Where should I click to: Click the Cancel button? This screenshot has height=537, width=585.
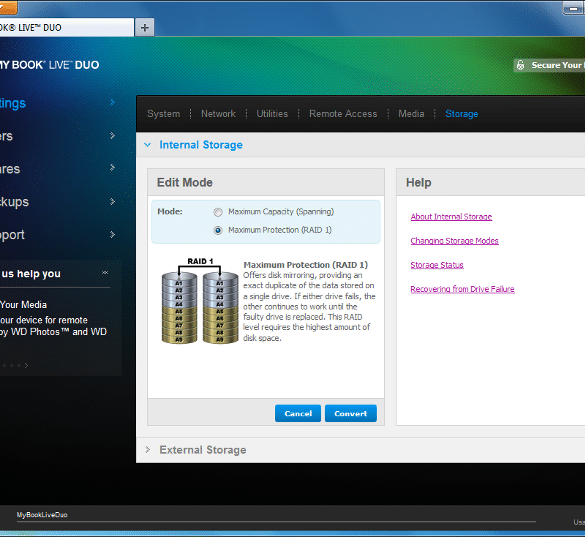click(x=298, y=413)
